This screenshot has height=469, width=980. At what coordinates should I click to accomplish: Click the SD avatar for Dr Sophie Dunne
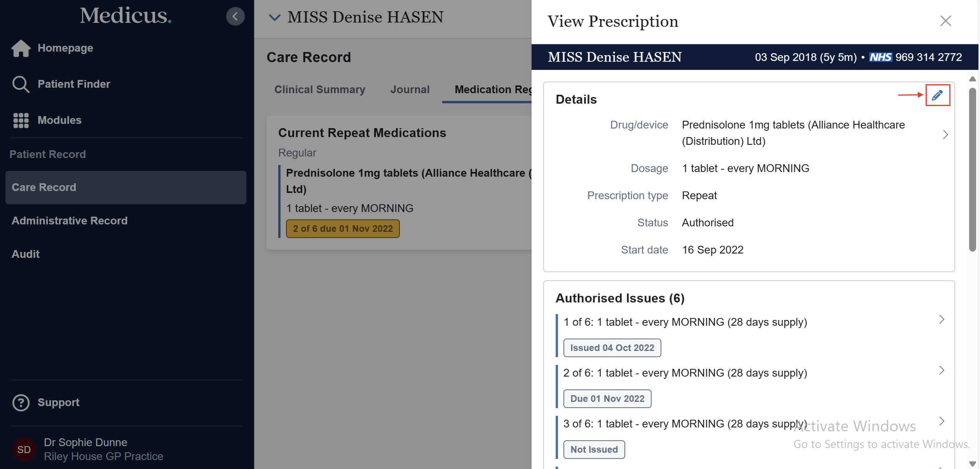coord(23,449)
